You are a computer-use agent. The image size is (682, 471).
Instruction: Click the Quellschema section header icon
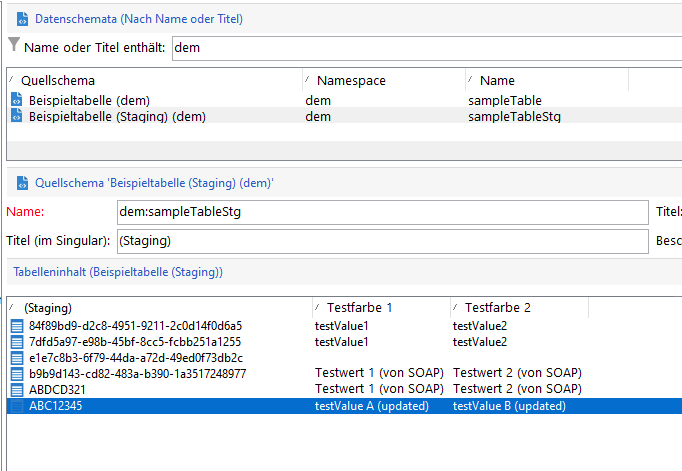[x=22, y=183]
